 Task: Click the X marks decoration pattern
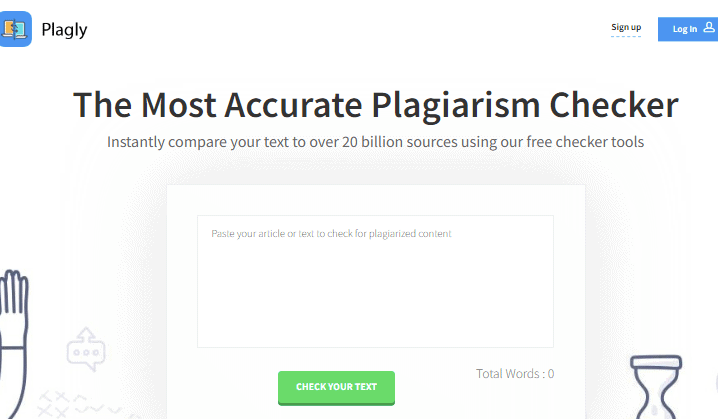click(x=54, y=404)
